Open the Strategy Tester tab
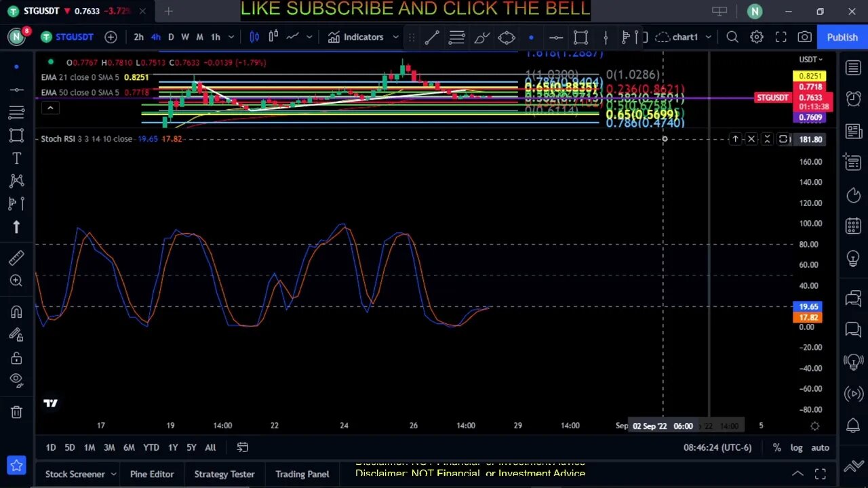This screenshot has width=868, height=488. click(224, 474)
